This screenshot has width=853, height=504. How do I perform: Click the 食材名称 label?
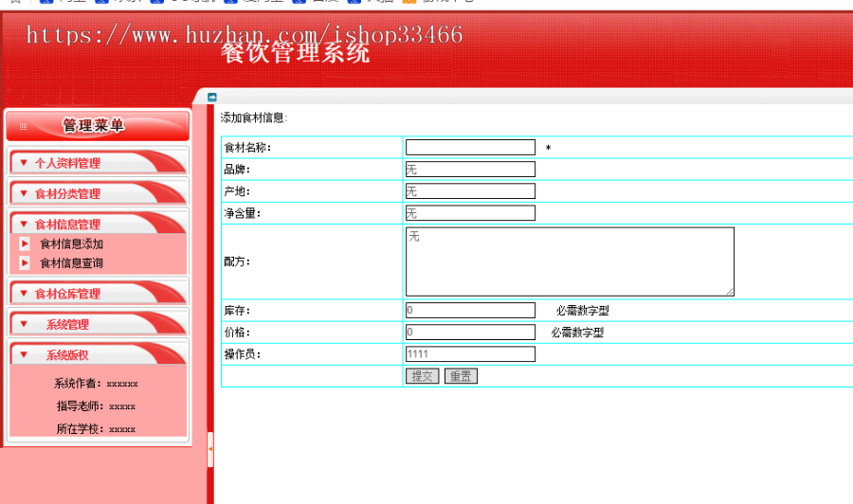(247, 148)
